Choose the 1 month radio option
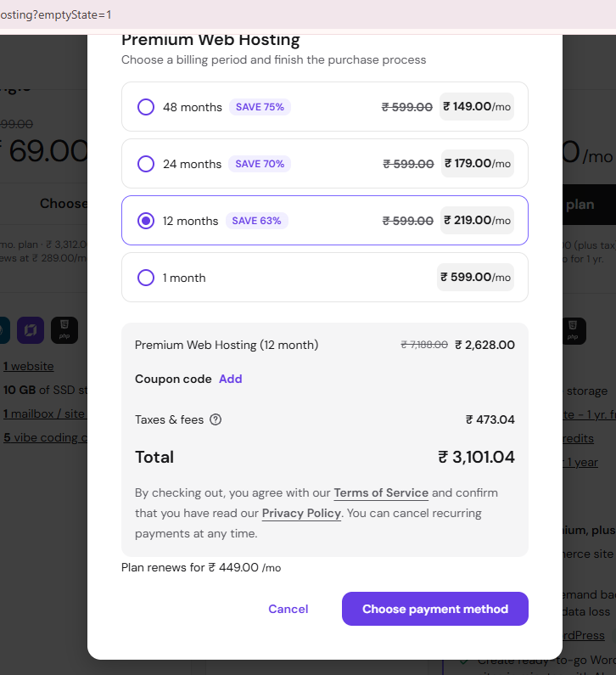The width and height of the screenshot is (616, 675). (x=146, y=278)
